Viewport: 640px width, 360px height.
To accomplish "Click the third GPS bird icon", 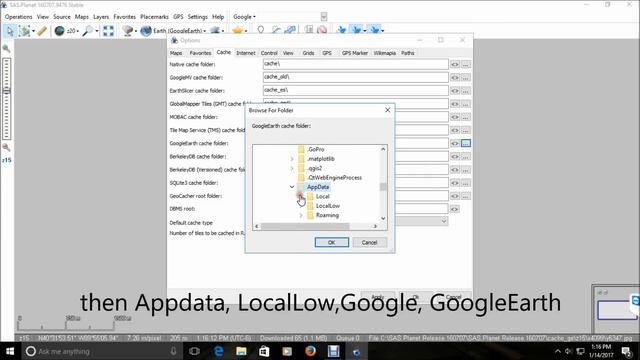I will [375, 30].
